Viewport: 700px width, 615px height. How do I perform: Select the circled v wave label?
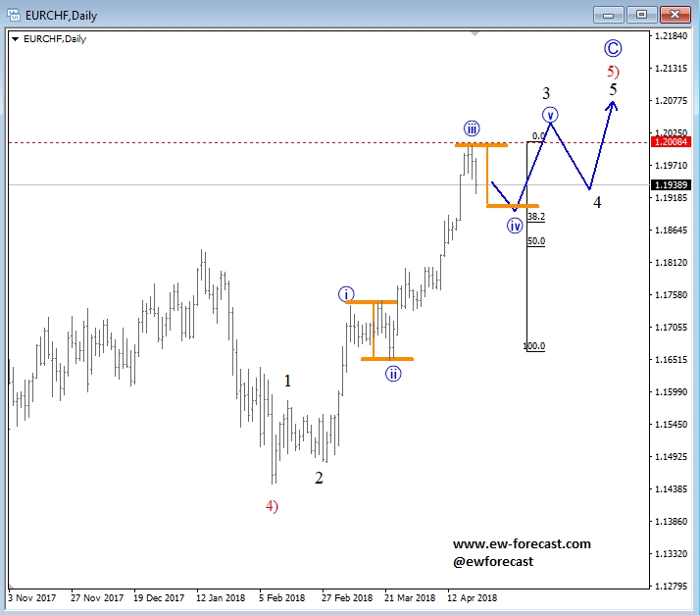coord(550,115)
